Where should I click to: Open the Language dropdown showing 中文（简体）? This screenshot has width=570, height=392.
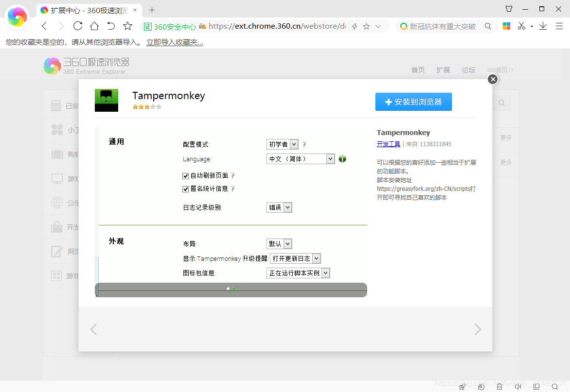[301, 159]
